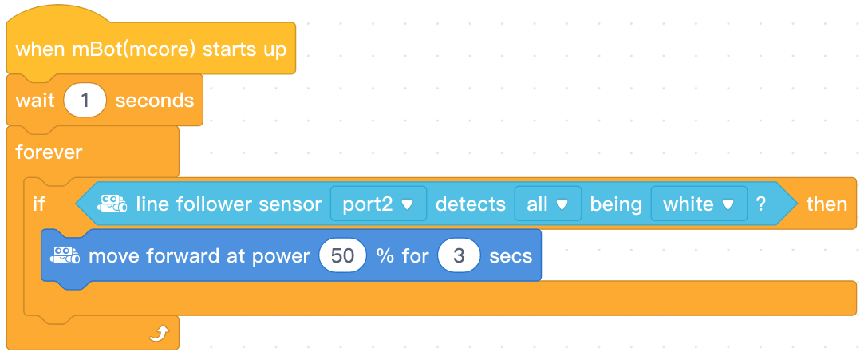The height and width of the screenshot is (364, 868).
Task: Click the 'secs' label on the move block
Action: (510, 256)
